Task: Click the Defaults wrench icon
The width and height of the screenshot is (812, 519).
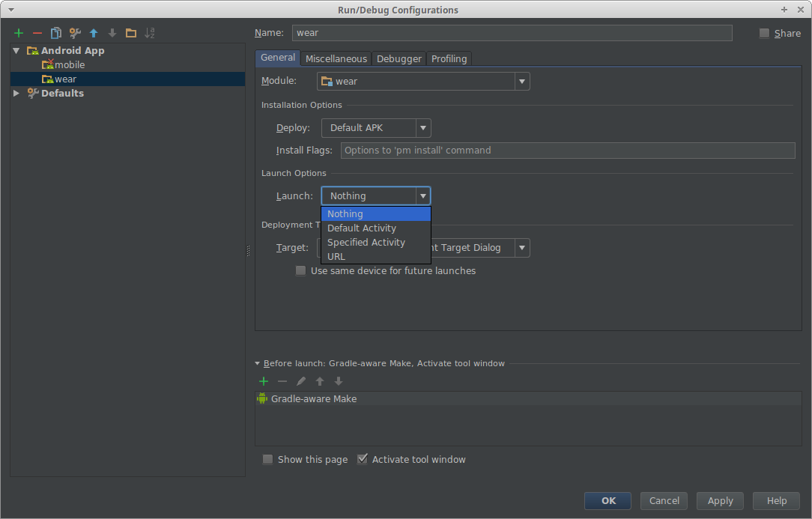Action: (x=33, y=93)
